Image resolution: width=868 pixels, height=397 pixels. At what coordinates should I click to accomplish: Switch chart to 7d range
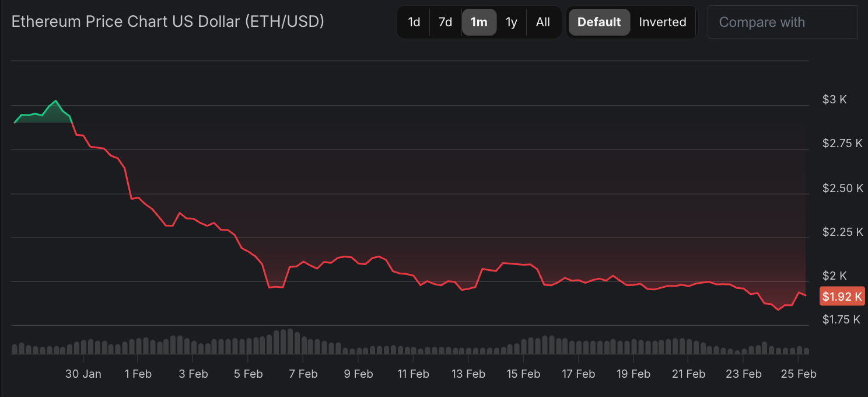tap(445, 22)
